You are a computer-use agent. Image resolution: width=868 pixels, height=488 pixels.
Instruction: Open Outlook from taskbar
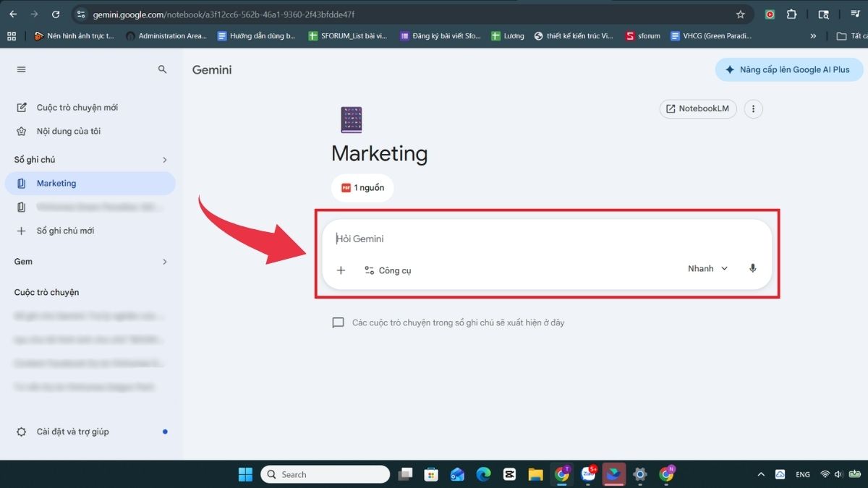[457, 474]
